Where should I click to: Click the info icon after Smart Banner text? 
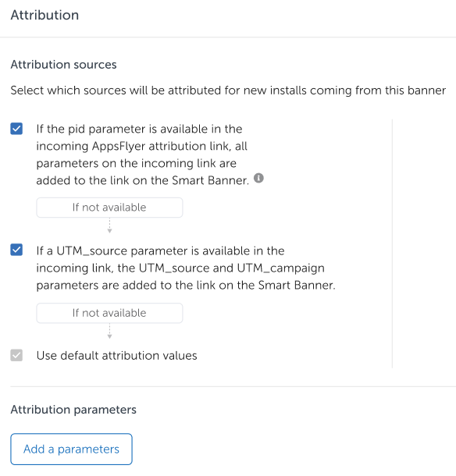(258, 178)
